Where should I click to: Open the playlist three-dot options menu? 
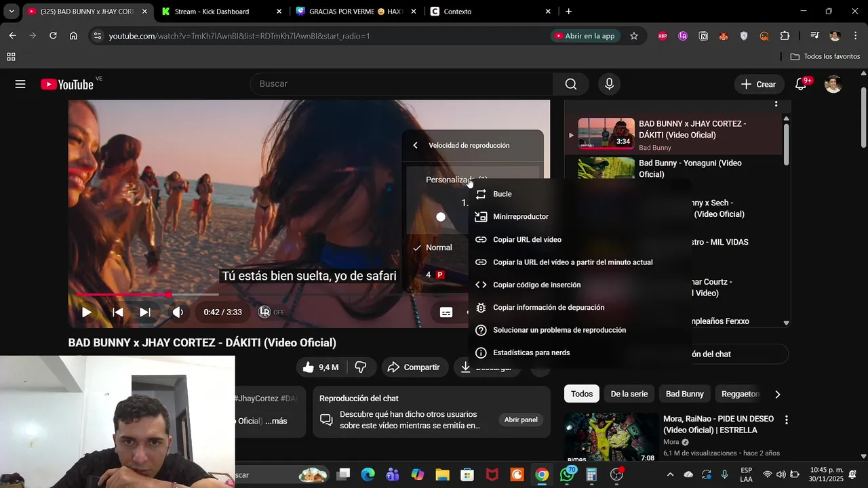776,104
